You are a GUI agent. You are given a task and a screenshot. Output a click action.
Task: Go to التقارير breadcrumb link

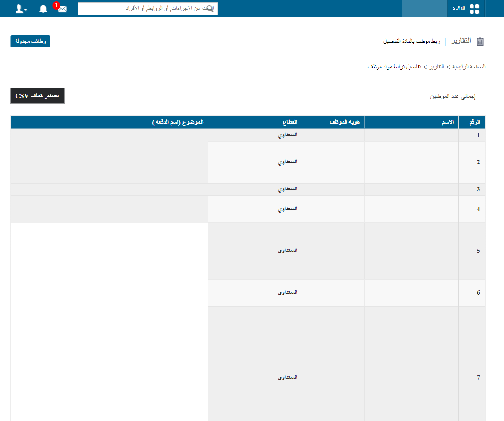(437, 67)
